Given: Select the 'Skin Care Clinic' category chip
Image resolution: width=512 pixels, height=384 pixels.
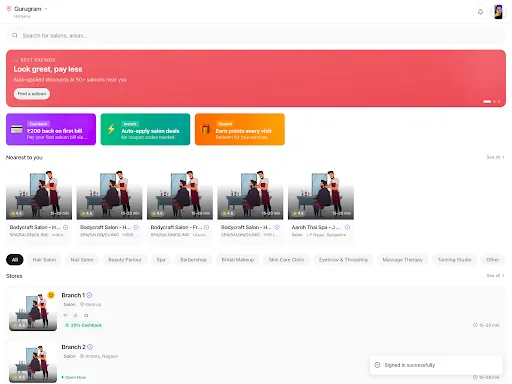Looking at the screenshot, I should (x=286, y=260).
